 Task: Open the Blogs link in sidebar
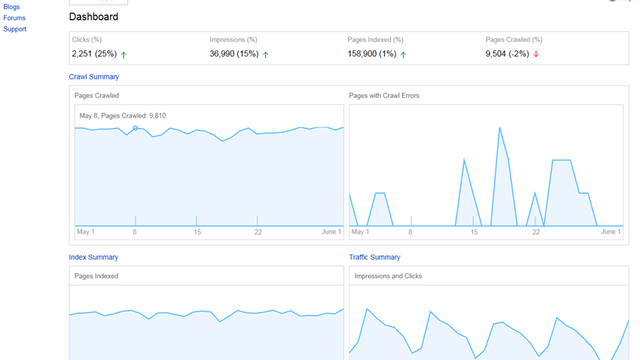11,7
